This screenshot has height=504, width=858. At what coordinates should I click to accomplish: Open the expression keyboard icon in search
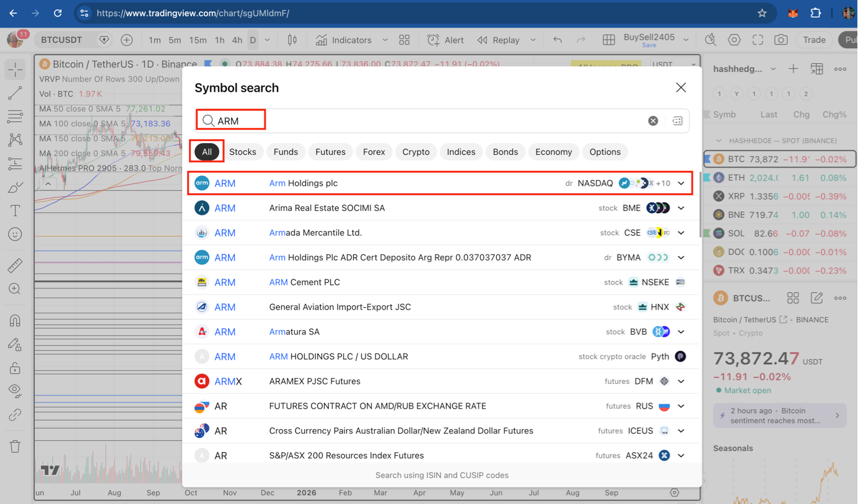coord(677,121)
